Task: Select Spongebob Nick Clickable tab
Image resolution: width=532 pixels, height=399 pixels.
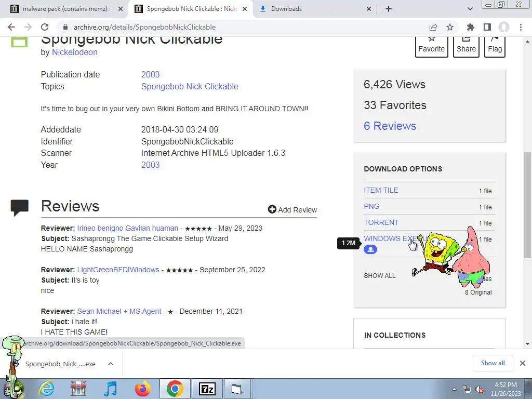Action: pyautogui.click(x=191, y=9)
